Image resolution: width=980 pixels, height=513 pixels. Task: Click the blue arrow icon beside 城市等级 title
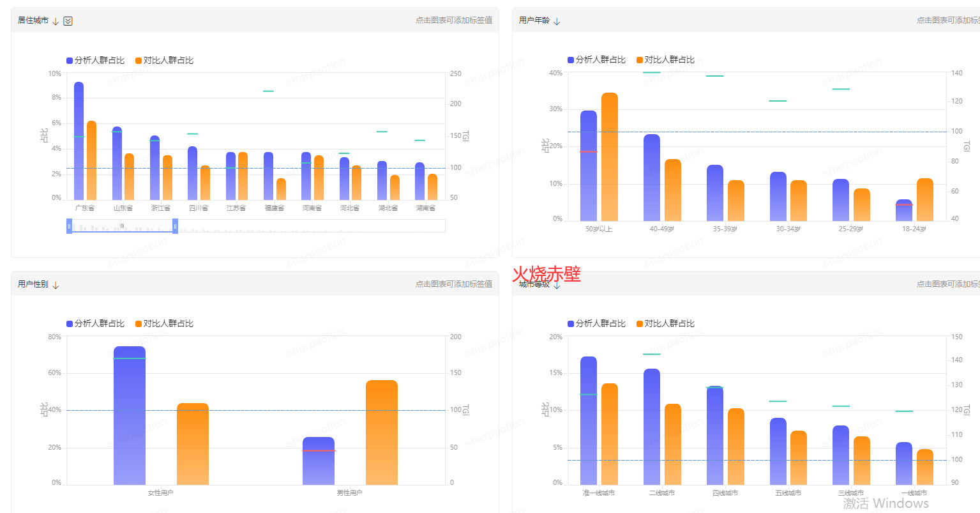pos(557,285)
